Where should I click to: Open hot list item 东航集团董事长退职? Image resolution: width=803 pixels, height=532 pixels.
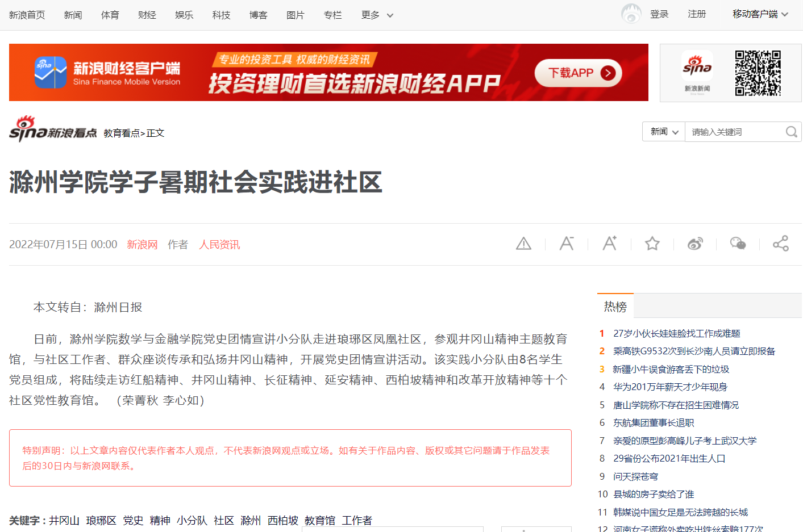[654, 423]
